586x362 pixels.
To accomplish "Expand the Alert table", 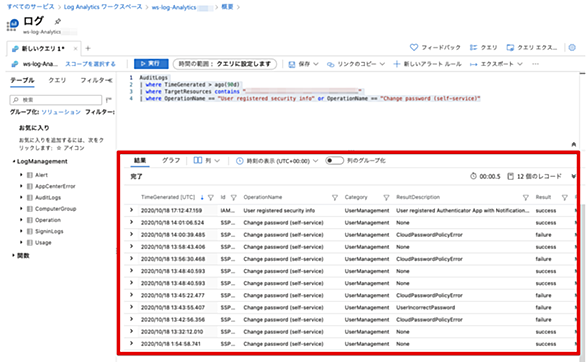I will pyautogui.click(x=21, y=175).
